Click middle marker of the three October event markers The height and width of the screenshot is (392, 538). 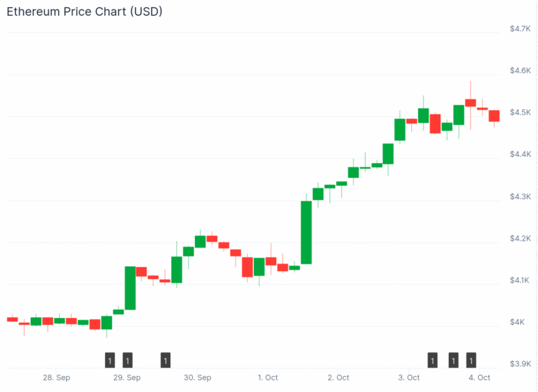coord(453,361)
